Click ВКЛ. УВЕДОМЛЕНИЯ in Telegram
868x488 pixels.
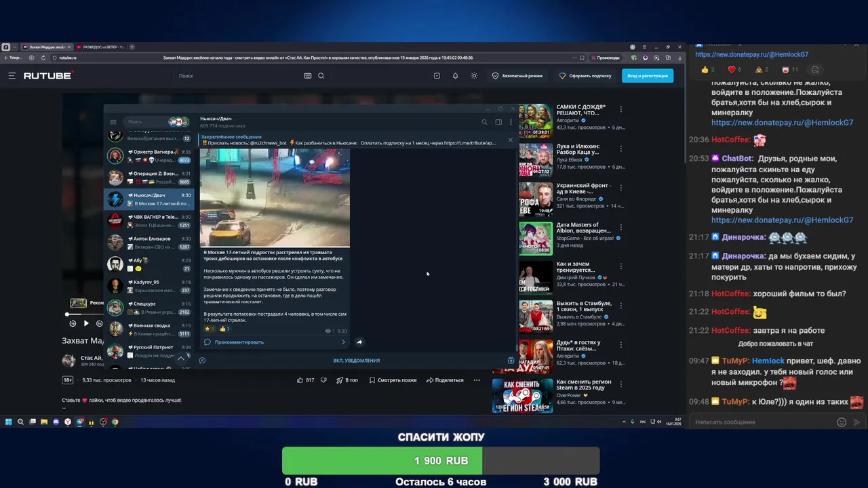coord(357,361)
